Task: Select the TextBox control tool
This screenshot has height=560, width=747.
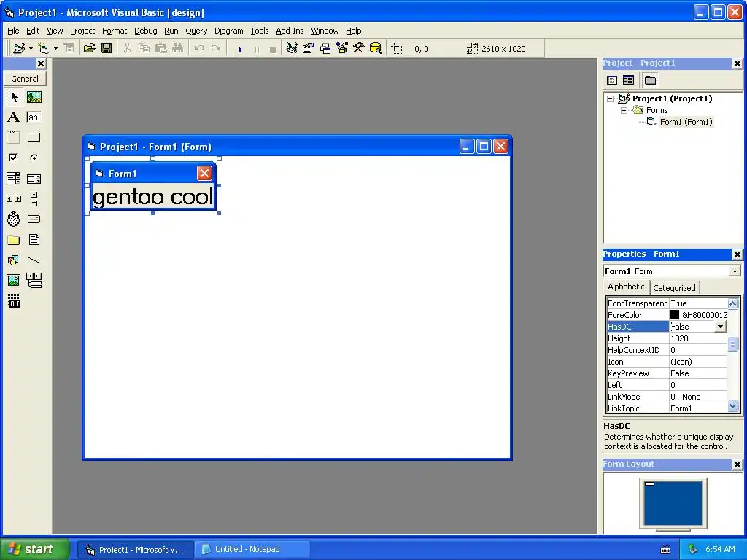Action: 34,117
